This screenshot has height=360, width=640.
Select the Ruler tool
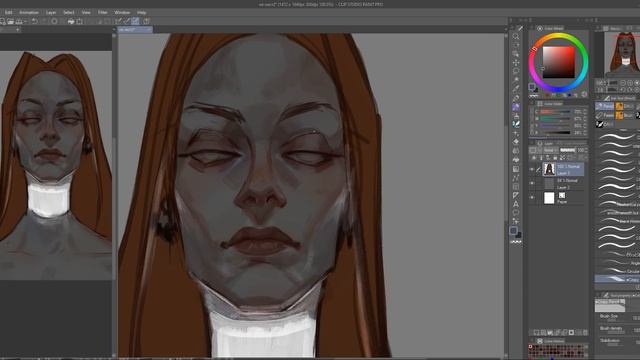pyautogui.click(x=516, y=195)
